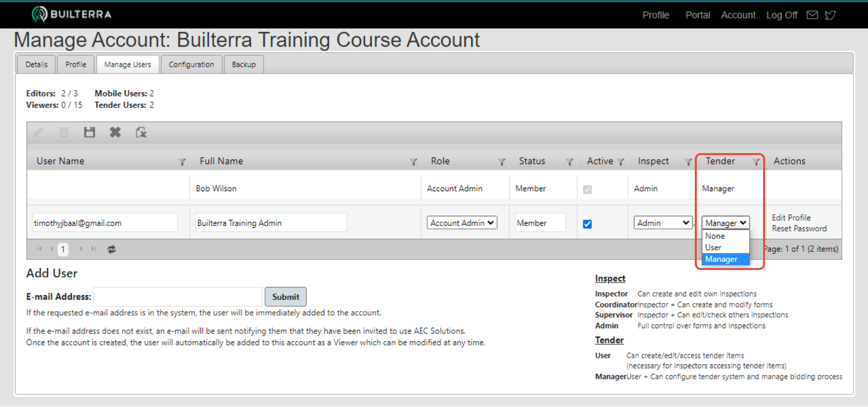Screen dimensions: 868x407
Task: Switch to the Details tab
Action: point(37,65)
